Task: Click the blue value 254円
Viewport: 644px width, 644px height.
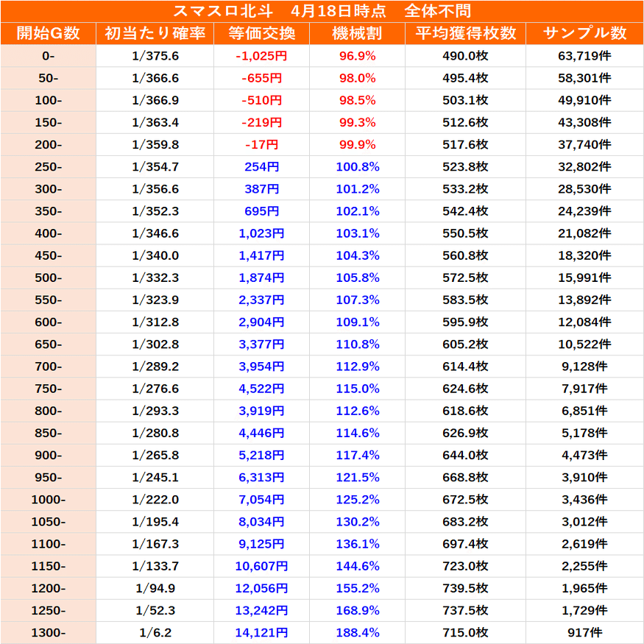Action: (261, 167)
